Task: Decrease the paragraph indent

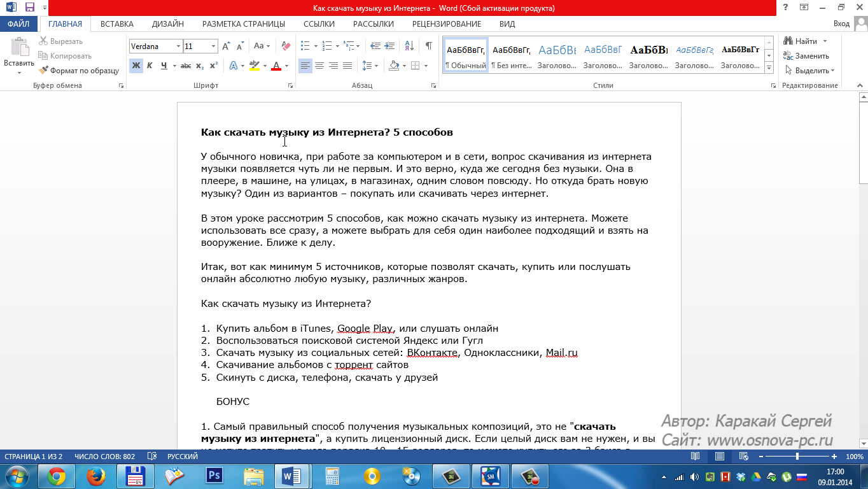Action: click(x=375, y=46)
